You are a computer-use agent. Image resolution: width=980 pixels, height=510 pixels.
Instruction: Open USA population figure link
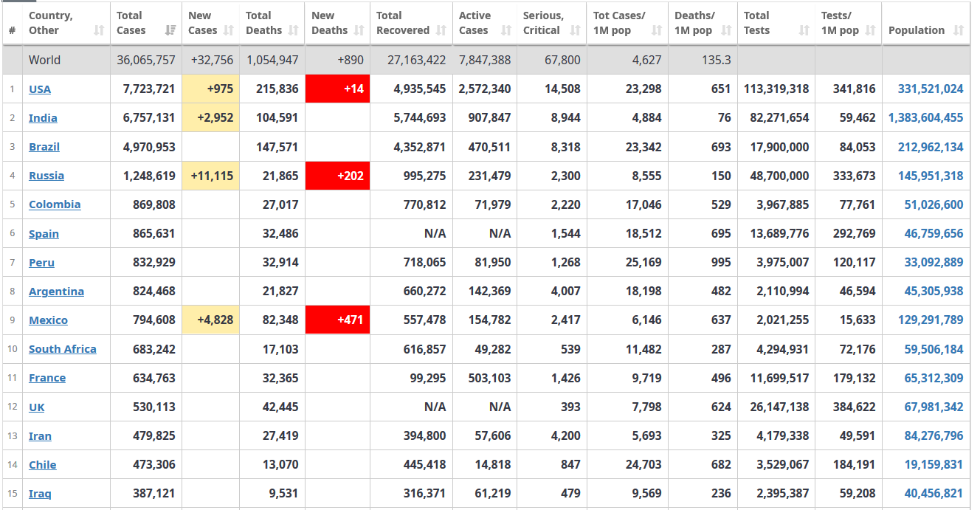click(x=931, y=89)
